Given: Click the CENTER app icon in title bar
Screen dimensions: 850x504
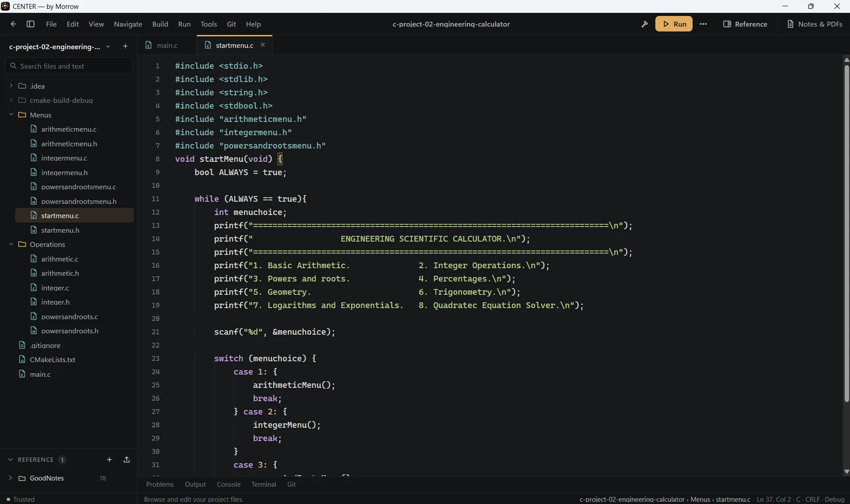Looking at the screenshot, I should tap(5, 6).
